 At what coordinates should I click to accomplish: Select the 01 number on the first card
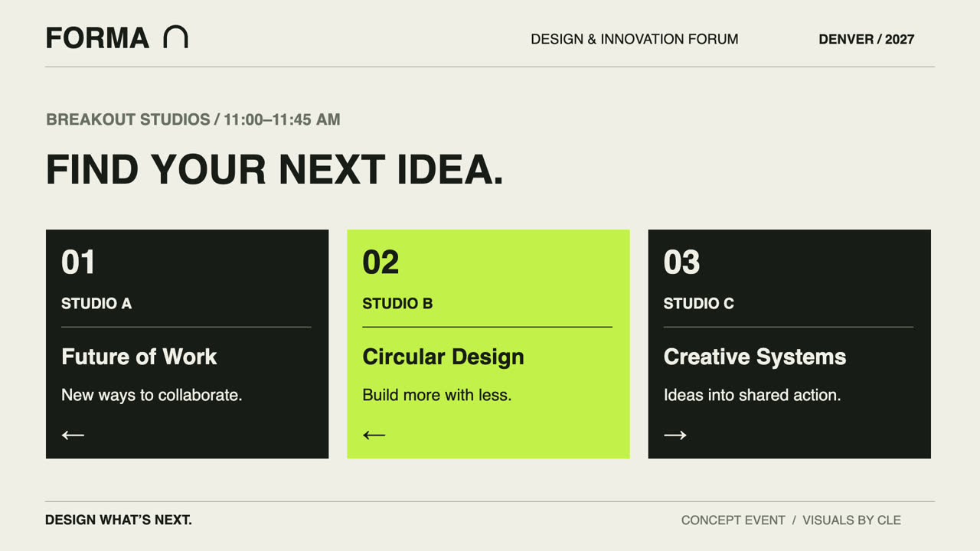point(78,262)
